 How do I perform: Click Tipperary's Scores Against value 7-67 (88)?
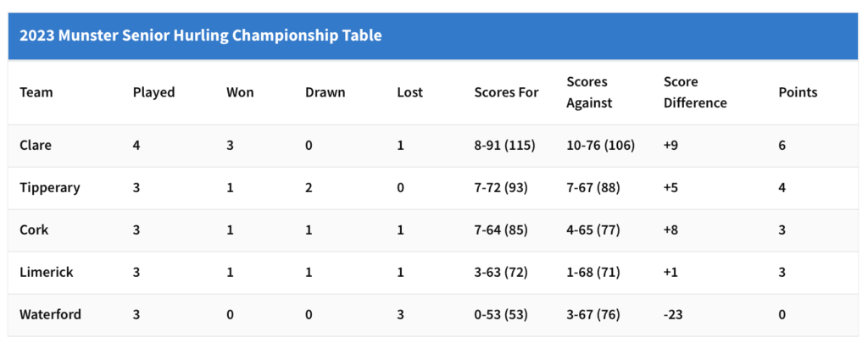[593, 187]
